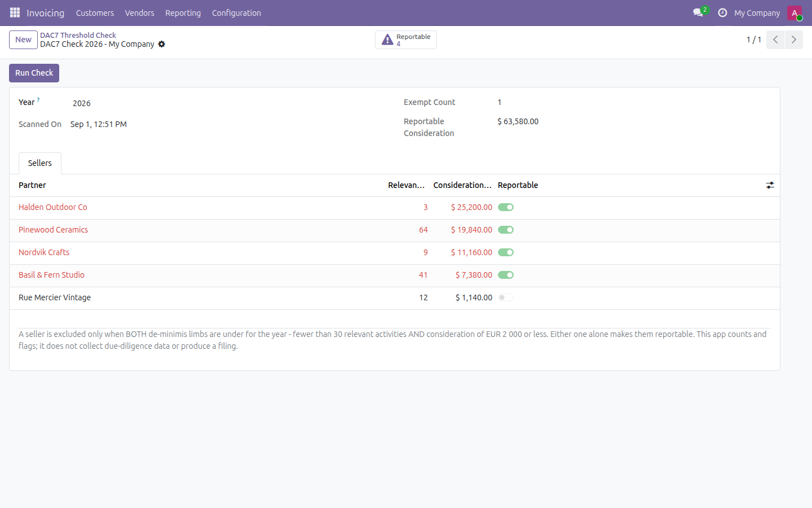This screenshot has width=812, height=508.
Task: Open the Configuration menu
Action: click(x=236, y=12)
